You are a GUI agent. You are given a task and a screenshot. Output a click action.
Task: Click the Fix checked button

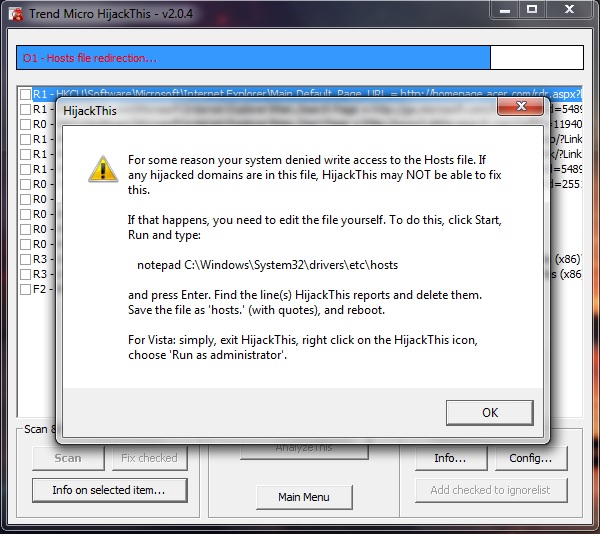150,458
